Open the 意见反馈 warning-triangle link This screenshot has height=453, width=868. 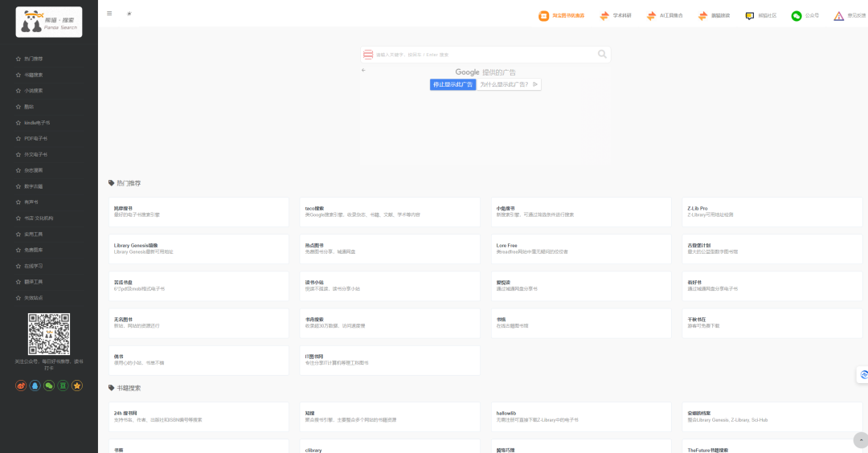click(850, 15)
